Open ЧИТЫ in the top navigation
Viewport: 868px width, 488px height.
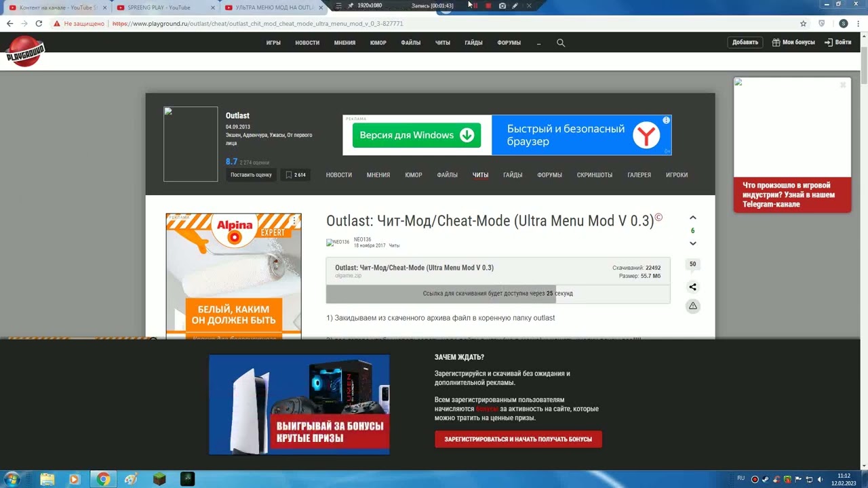click(443, 43)
